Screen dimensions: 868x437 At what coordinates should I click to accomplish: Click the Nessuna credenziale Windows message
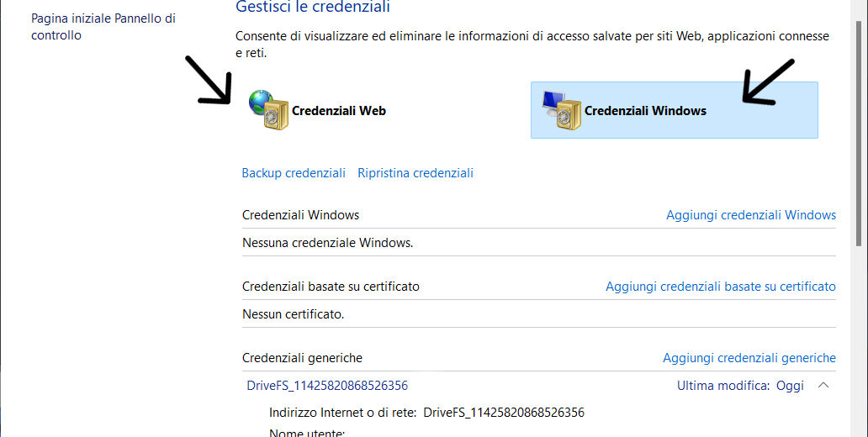point(327,243)
